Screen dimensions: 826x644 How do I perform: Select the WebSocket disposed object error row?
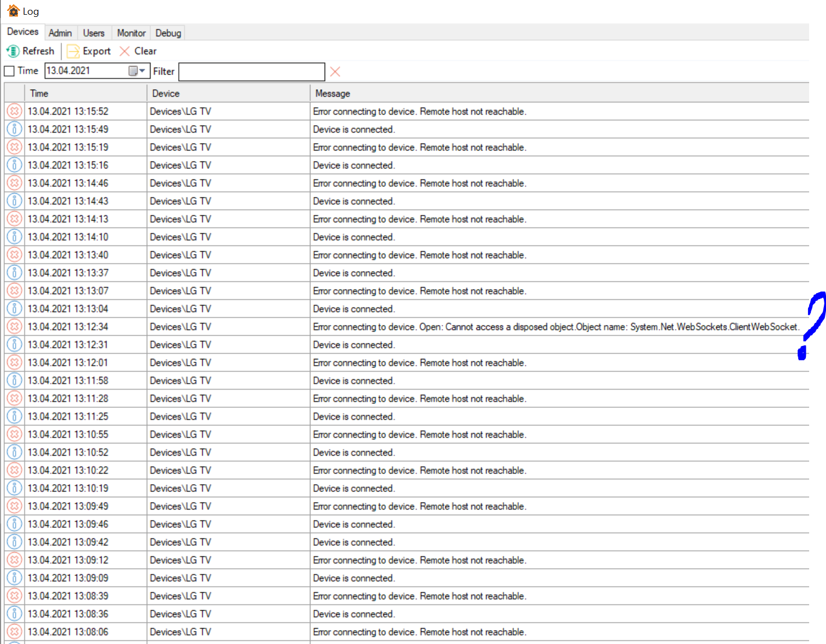[x=555, y=327]
